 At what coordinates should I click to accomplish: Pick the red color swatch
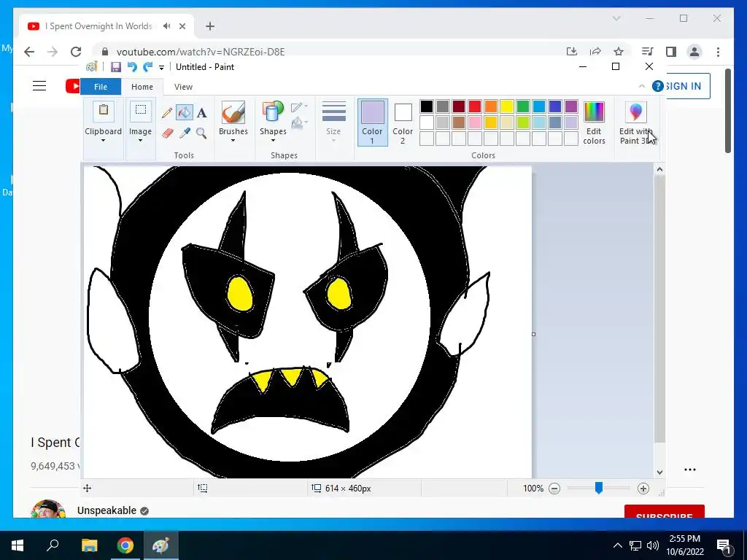click(x=475, y=106)
